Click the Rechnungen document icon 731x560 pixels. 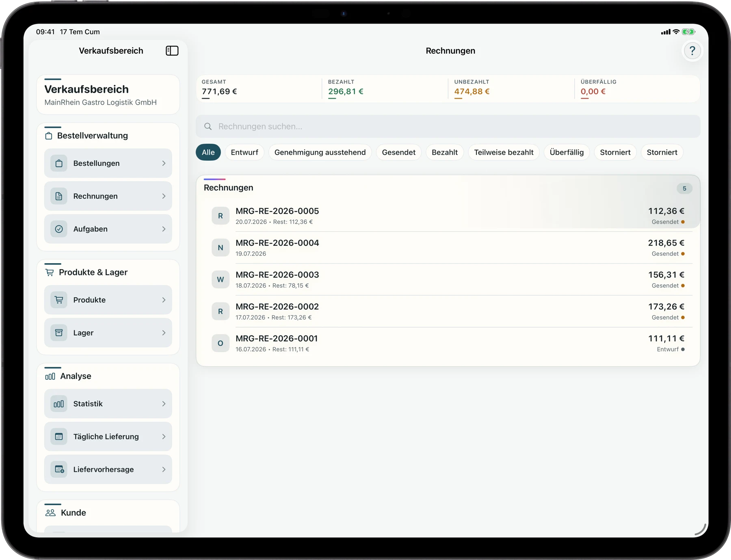[x=59, y=196]
